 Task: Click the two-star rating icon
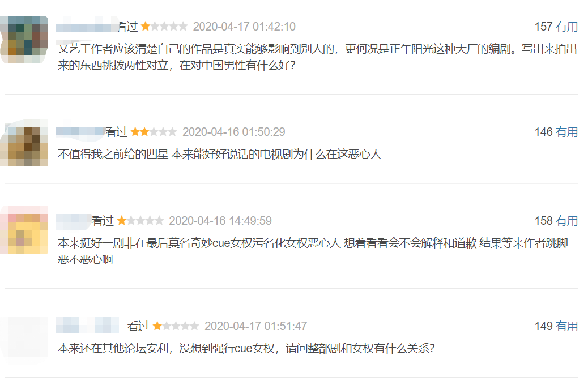tap(154, 132)
